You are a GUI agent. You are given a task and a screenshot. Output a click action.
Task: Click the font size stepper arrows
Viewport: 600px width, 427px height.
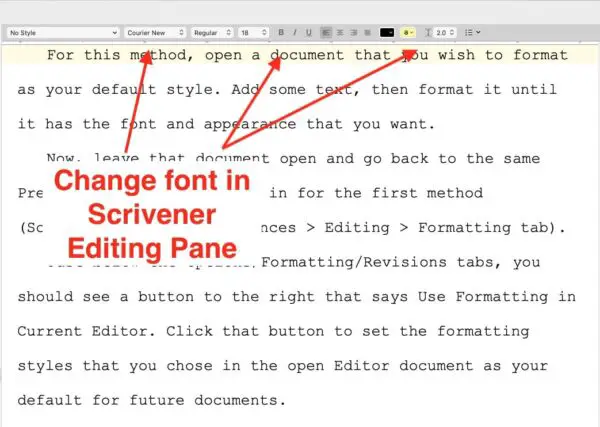coord(264,33)
